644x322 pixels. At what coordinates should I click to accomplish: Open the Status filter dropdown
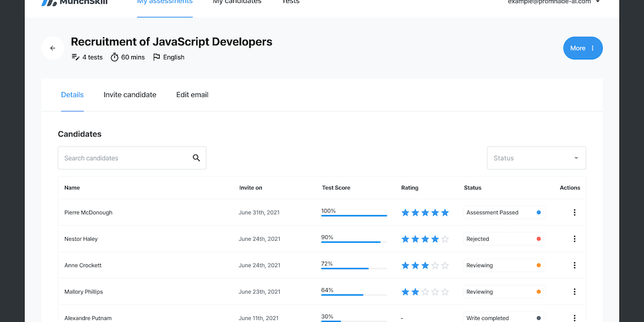point(536,158)
